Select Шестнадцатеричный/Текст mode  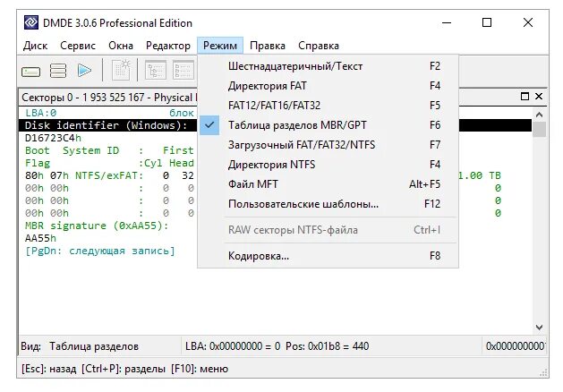(x=328, y=66)
